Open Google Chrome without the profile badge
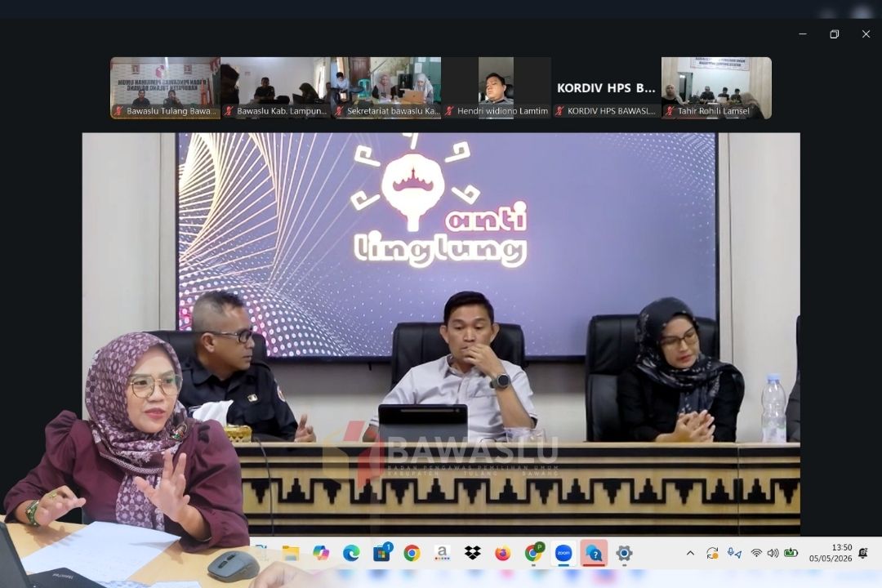This screenshot has width=882, height=588. point(412,554)
